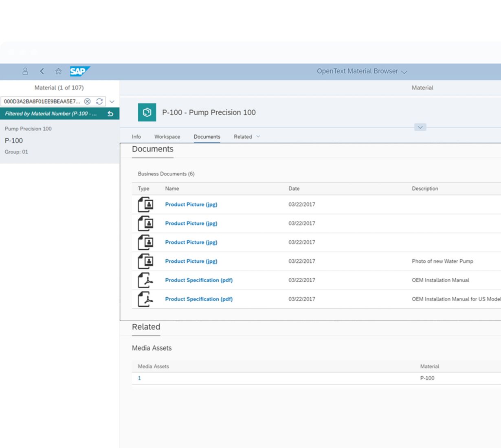Switch to the Workspace tab
This screenshot has height=448, width=501.
pyautogui.click(x=167, y=137)
